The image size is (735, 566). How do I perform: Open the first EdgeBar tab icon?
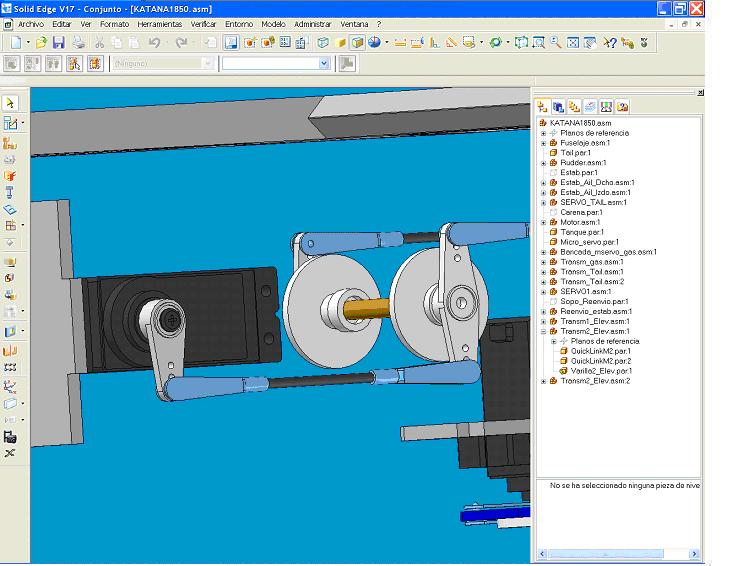[542, 106]
